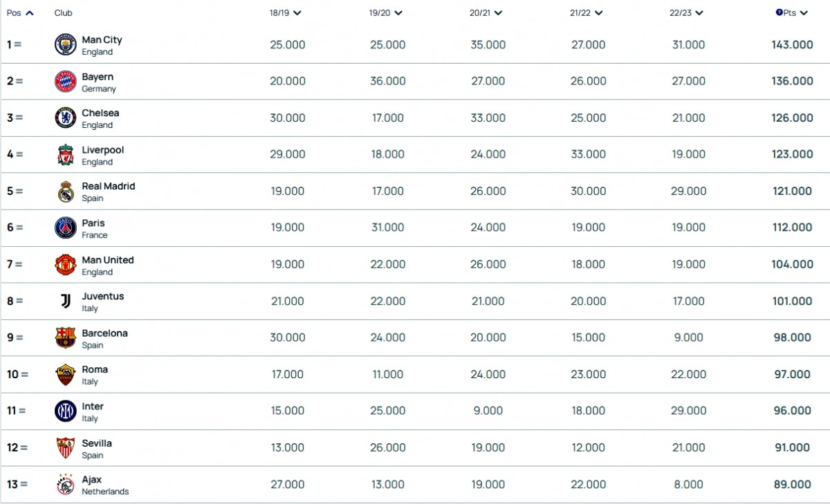Open the Man United club link
The image size is (830, 504).
pos(108,260)
